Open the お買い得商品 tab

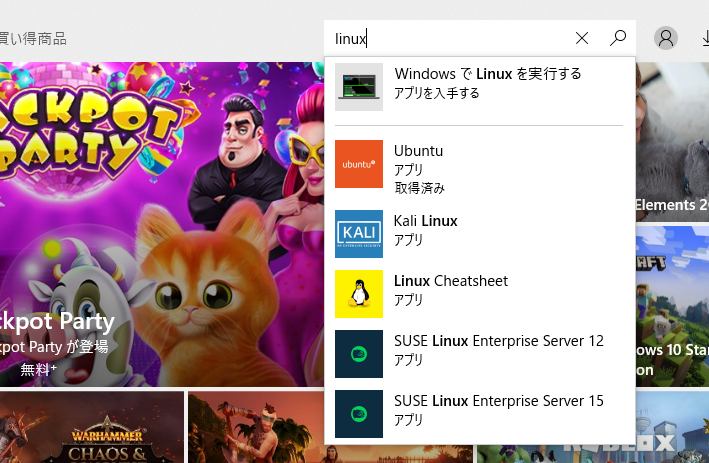(33, 38)
